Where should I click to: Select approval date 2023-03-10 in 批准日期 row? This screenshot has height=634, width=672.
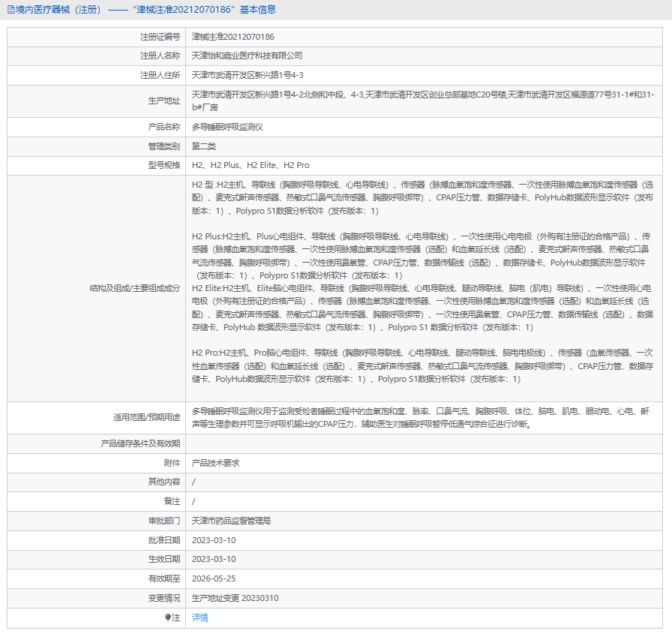coord(214,540)
